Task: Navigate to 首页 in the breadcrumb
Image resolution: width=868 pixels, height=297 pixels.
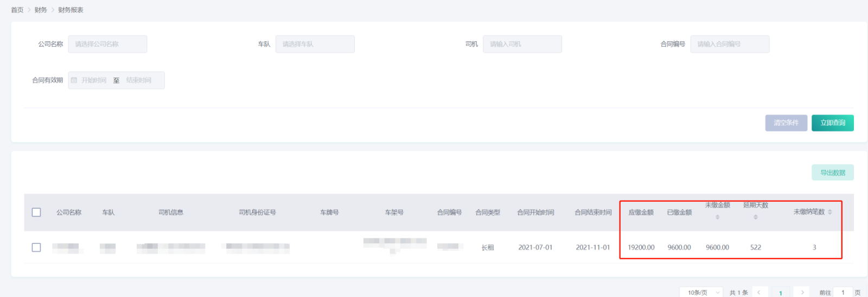Action: click(x=17, y=10)
